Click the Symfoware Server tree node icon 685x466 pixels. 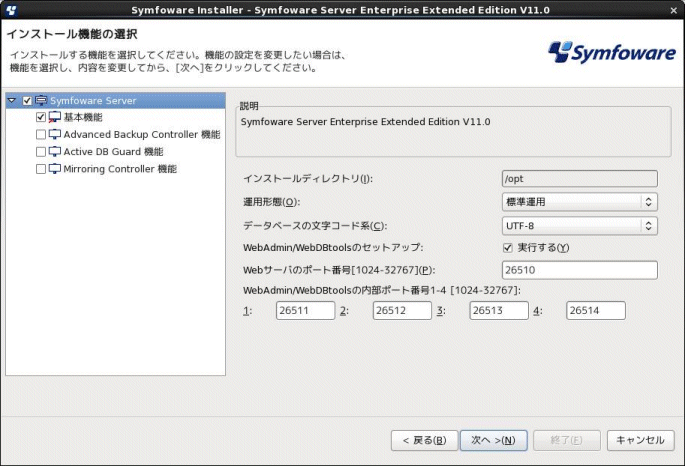click(x=41, y=100)
